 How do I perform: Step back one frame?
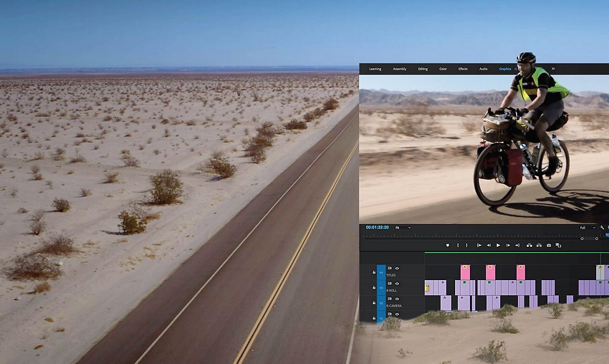coord(489,245)
